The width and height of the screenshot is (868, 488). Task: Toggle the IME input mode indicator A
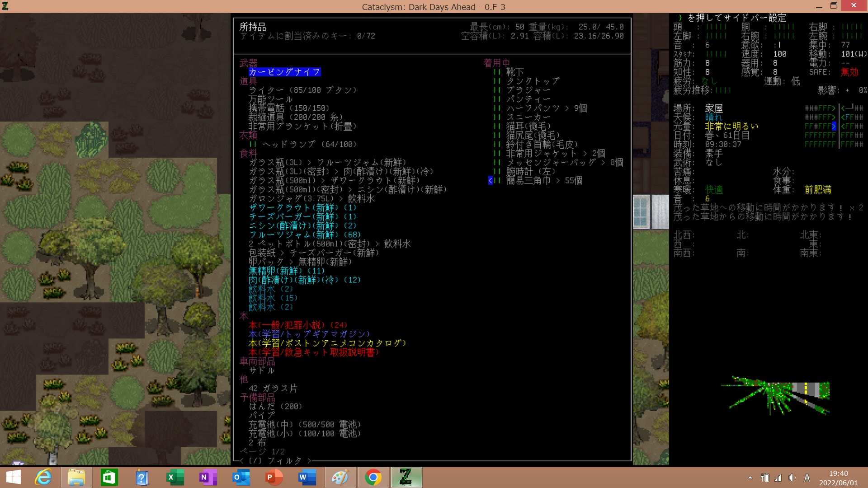click(x=807, y=478)
